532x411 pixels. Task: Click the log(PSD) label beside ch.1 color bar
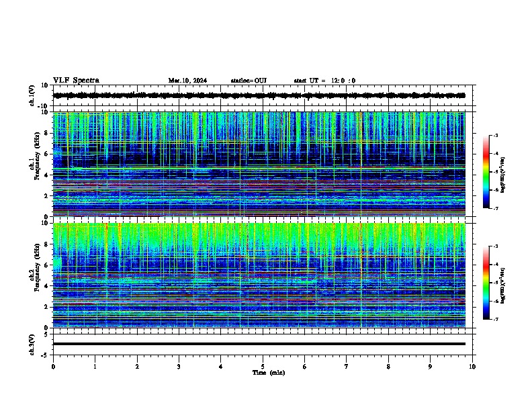[502, 175]
